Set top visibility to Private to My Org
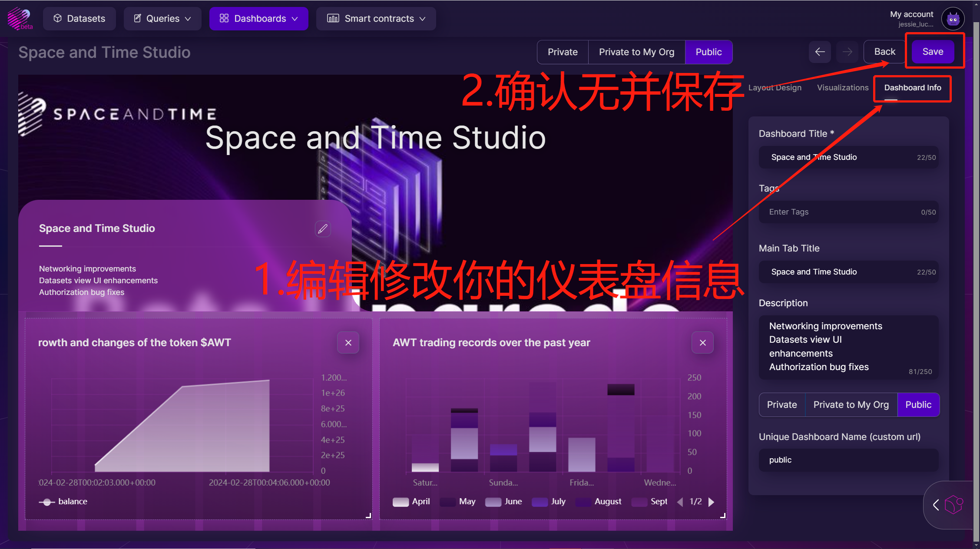Image resolution: width=980 pixels, height=549 pixels. pos(636,52)
